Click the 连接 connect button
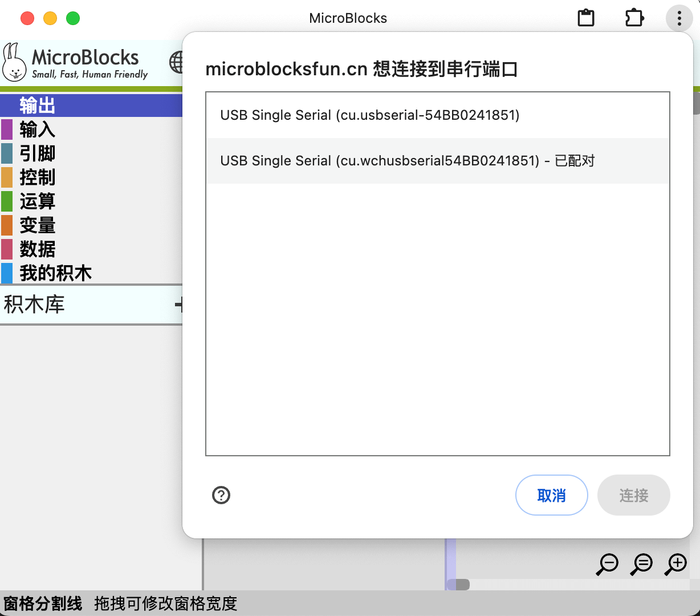700x616 pixels. (x=633, y=495)
